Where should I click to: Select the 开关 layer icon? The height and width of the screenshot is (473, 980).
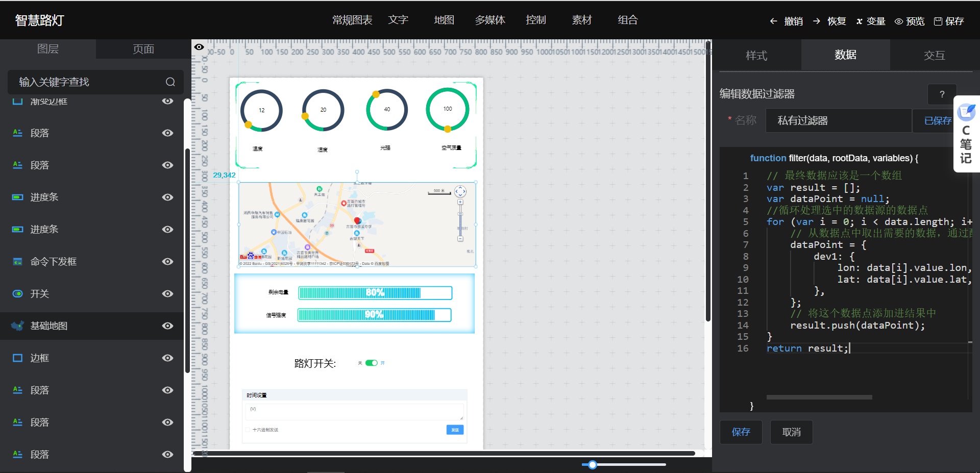(x=17, y=293)
